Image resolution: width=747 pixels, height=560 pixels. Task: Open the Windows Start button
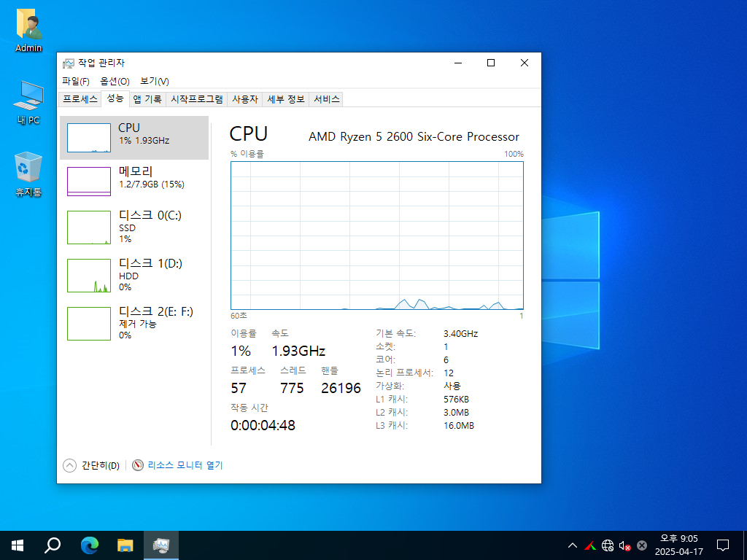click(x=18, y=545)
